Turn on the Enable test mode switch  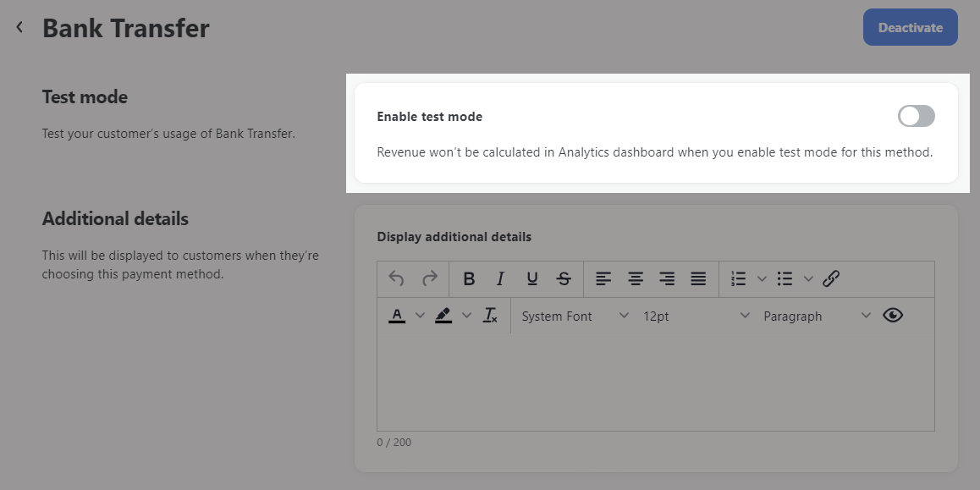pos(917,116)
